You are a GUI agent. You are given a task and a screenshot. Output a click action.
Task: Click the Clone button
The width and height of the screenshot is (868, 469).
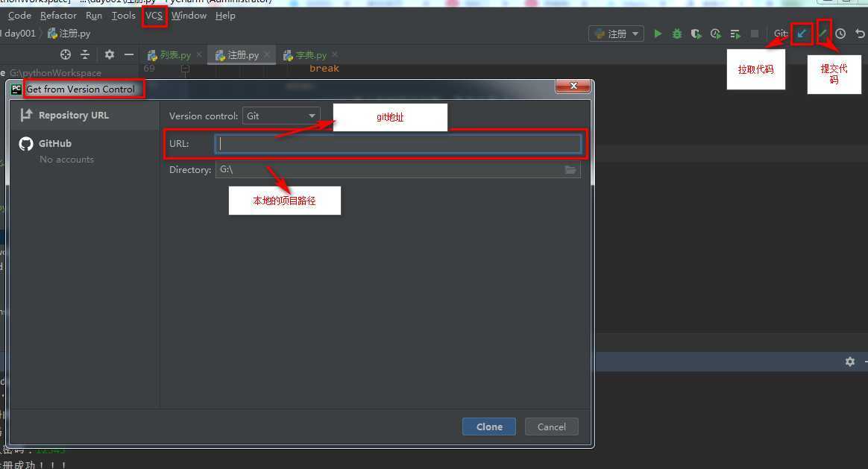tap(488, 426)
